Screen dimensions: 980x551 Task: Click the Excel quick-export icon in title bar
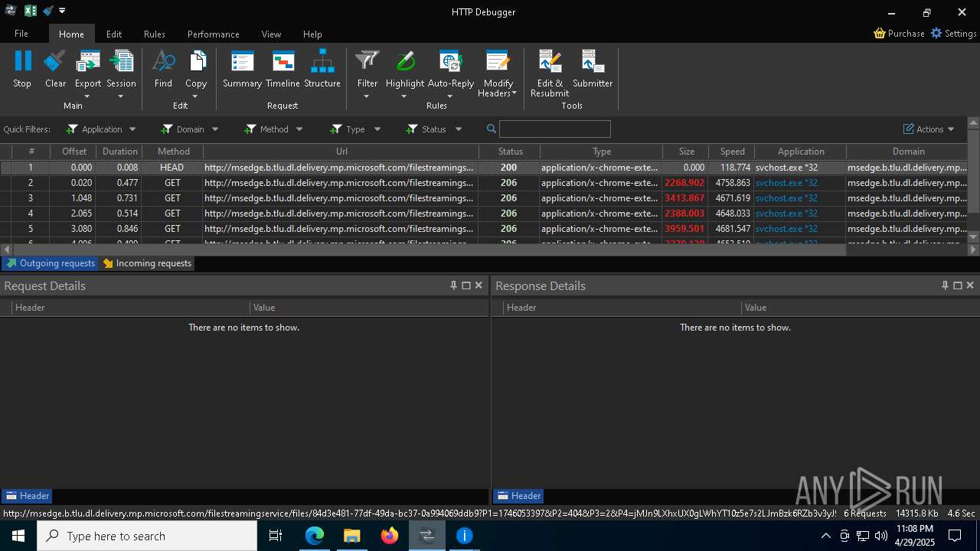coord(31,11)
